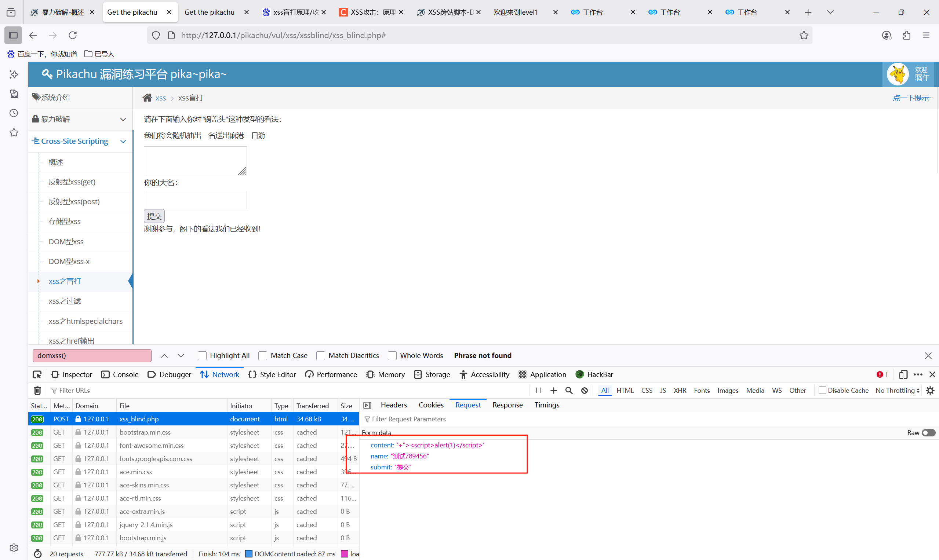The width and height of the screenshot is (939, 560).
Task: Collapse the Cross-Site Scripting section
Action: point(80,141)
